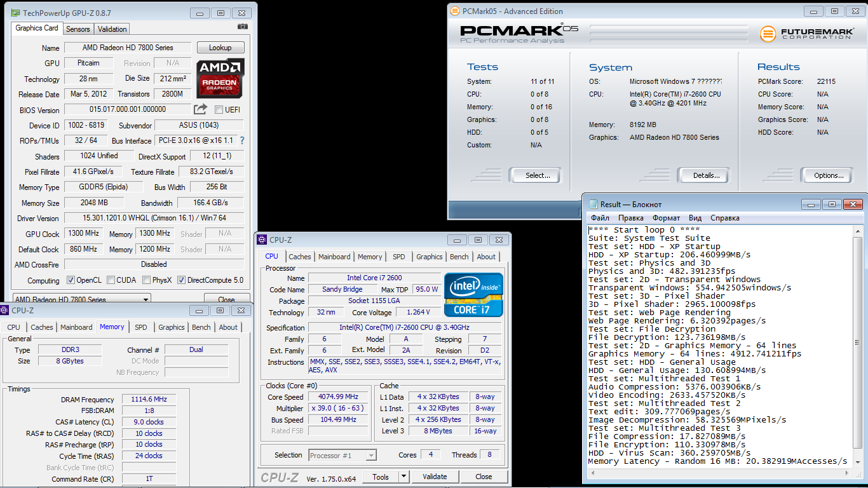Click the Bandwidth 166.4 GB/s value
This screenshot has height=488, width=868.
(210, 203)
